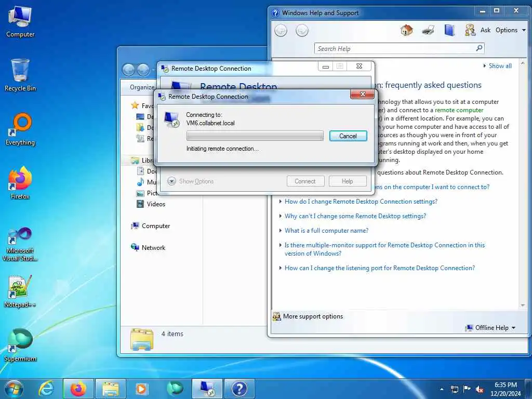Click the Help button in Remote Desktop
Image resolution: width=532 pixels, height=399 pixels.
348,181
